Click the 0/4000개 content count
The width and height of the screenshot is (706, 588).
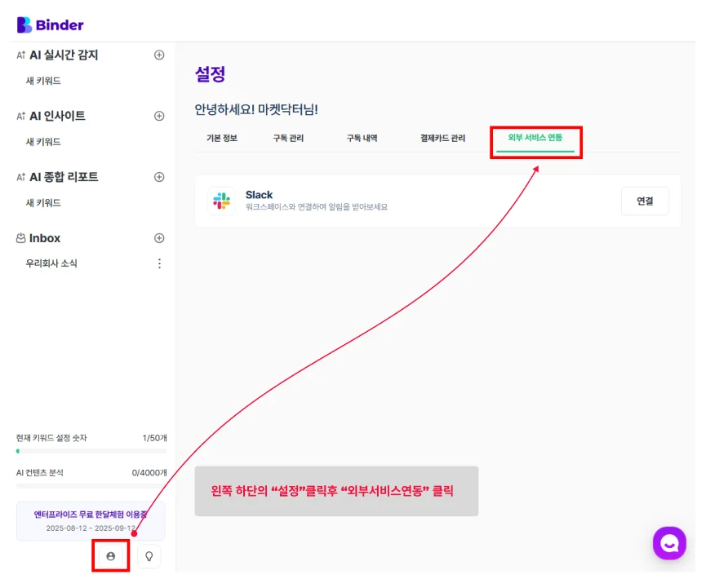[149, 473]
